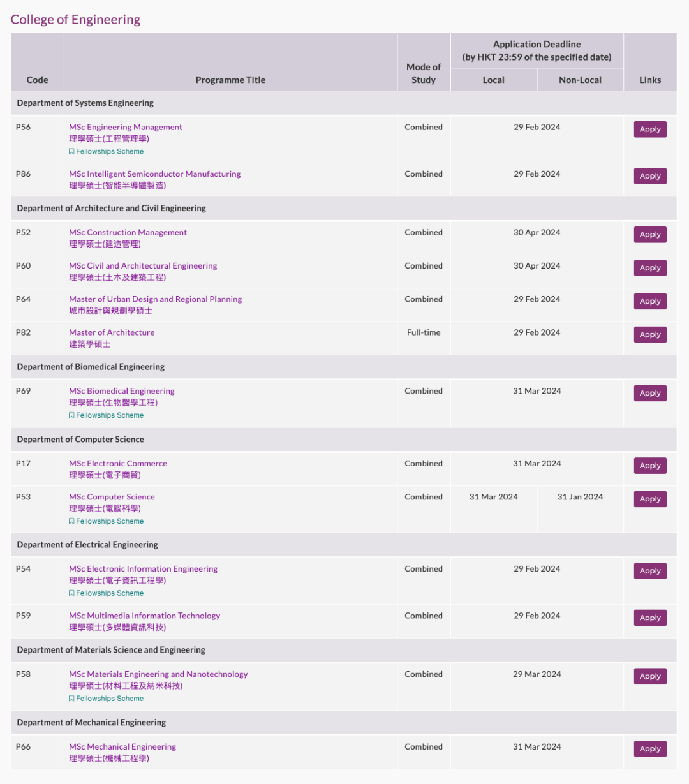
Task: Open the MSc Electronic Information Engineering link
Action: pyautogui.click(x=143, y=569)
